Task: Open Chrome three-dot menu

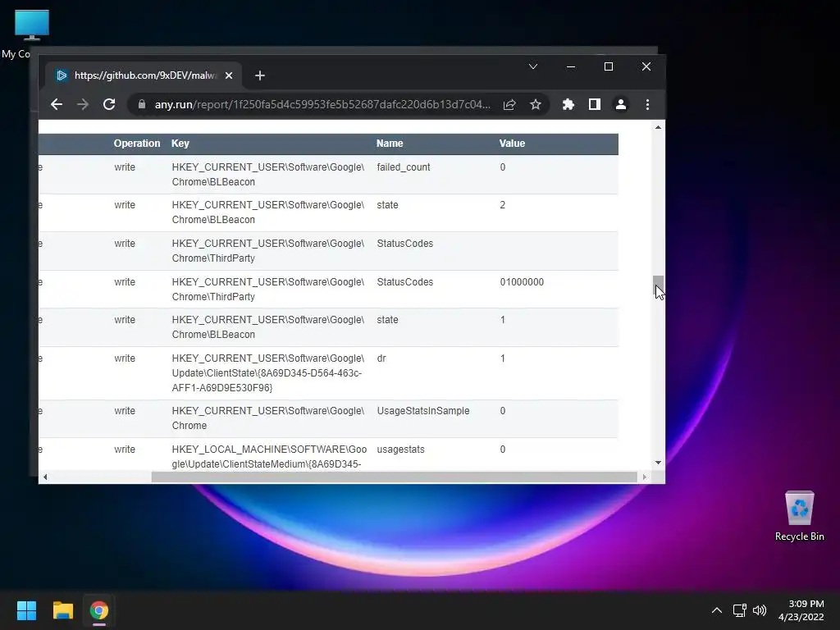Action: (x=648, y=104)
